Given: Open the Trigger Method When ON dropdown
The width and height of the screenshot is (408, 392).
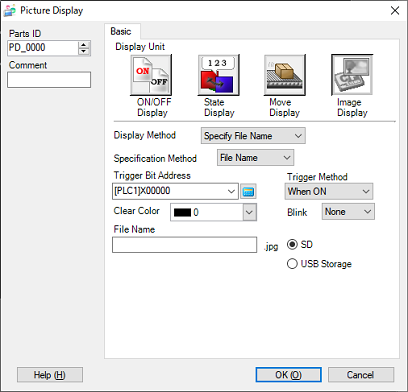Looking at the screenshot, I should pos(329,192).
